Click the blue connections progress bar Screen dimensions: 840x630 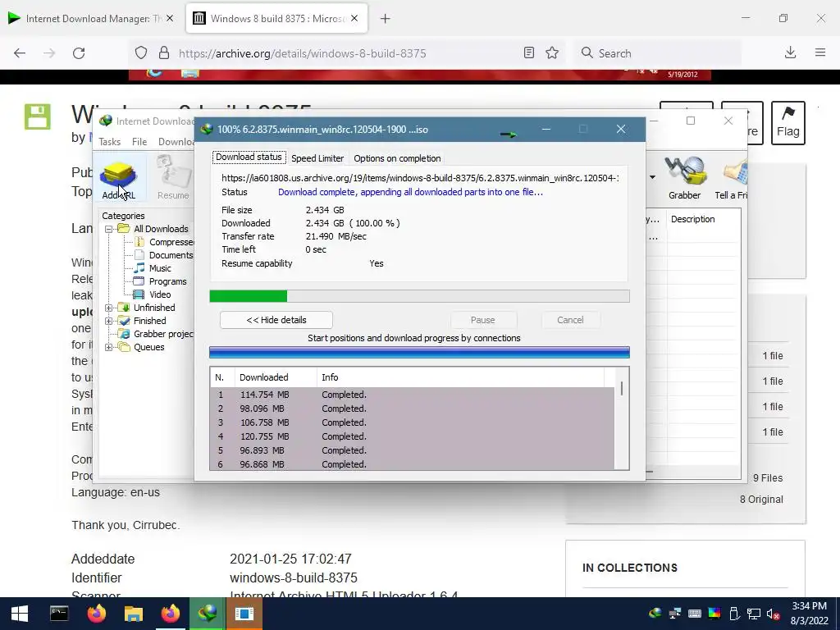pos(419,352)
